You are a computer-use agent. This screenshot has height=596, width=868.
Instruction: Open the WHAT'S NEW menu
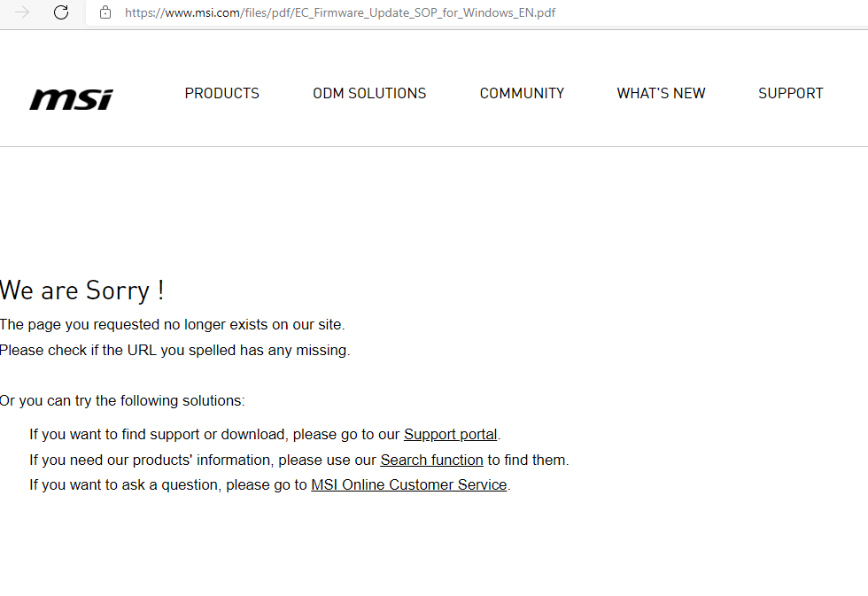pyautogui.click(x=661, y=93)
